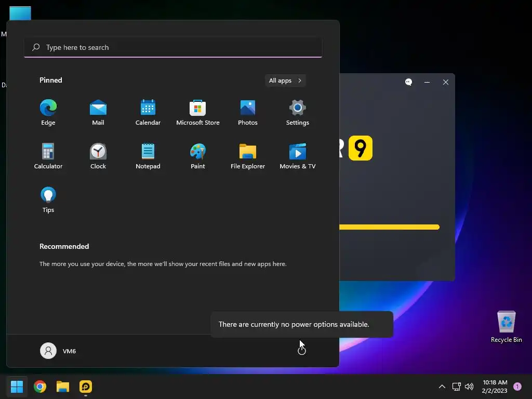Image resolution: width=532 pixels, height=399 pixels.
Task: Click the Recommended section heading
Action: coord(64,246)
